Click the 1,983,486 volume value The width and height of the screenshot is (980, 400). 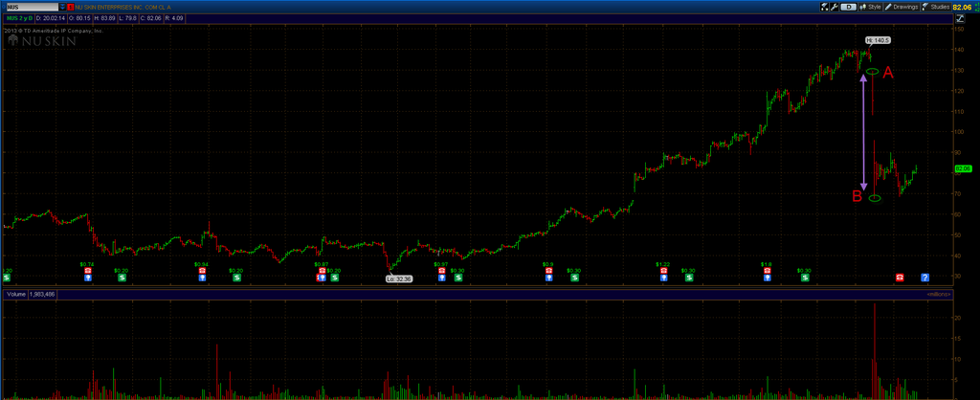[40, 293]
